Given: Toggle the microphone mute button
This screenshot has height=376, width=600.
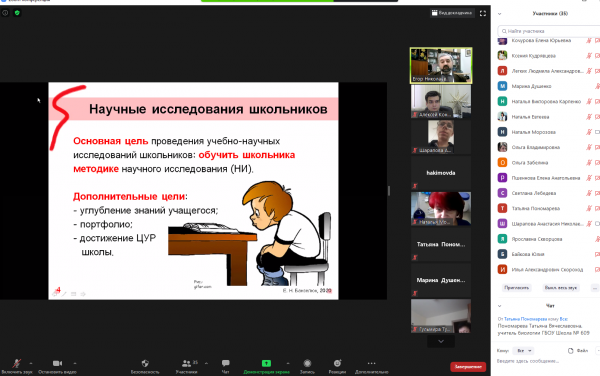Looking at the screenshot, I should click(16, 363).
